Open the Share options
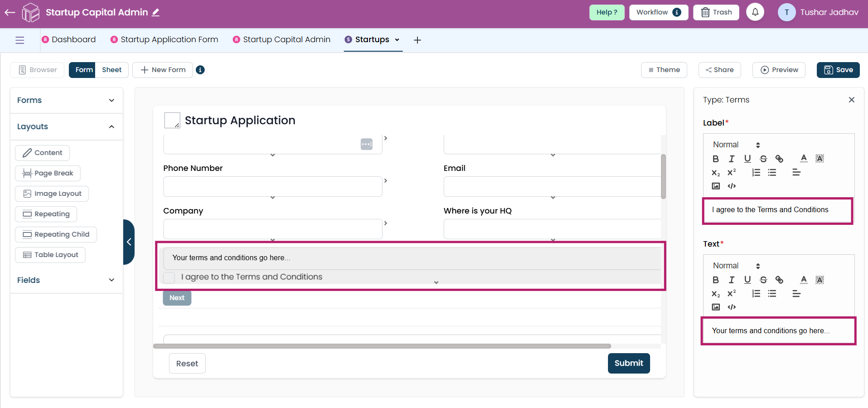The height and width of the screenshot is (408, 868). click(x=720, y=70)
